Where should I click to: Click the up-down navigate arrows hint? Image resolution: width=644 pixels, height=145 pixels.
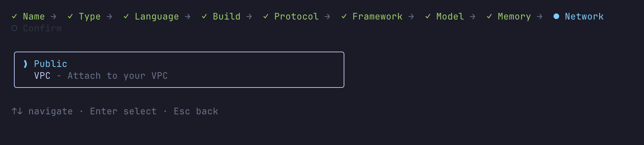pyautogui.click(x=17, y=111)
